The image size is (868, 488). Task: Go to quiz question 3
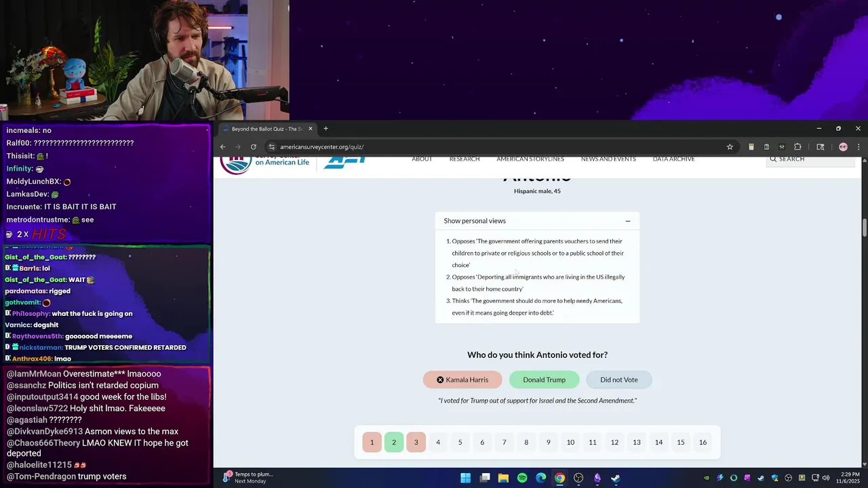[x=416, y=442]
